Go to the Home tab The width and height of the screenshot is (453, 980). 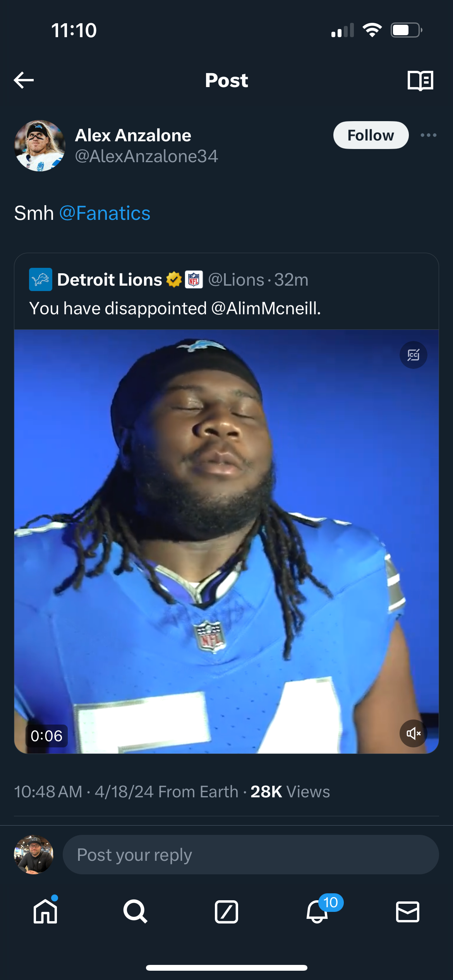(45, 911)
